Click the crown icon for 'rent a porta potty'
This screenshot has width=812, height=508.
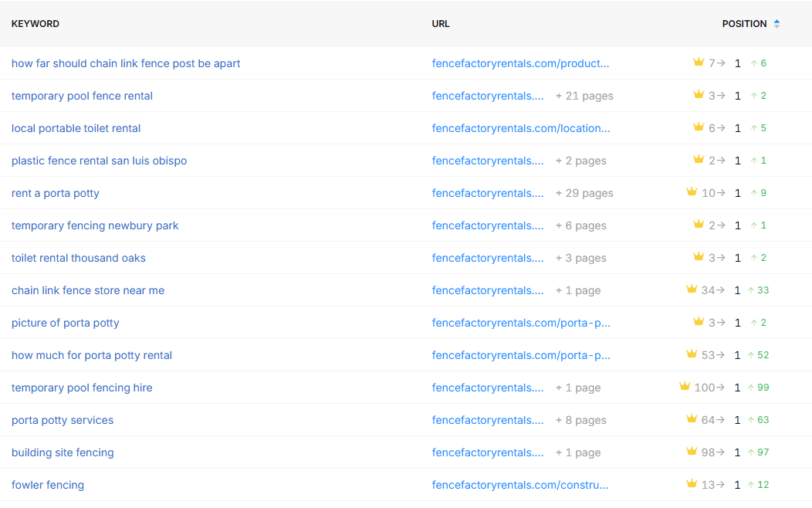click(x=692, y=191)
